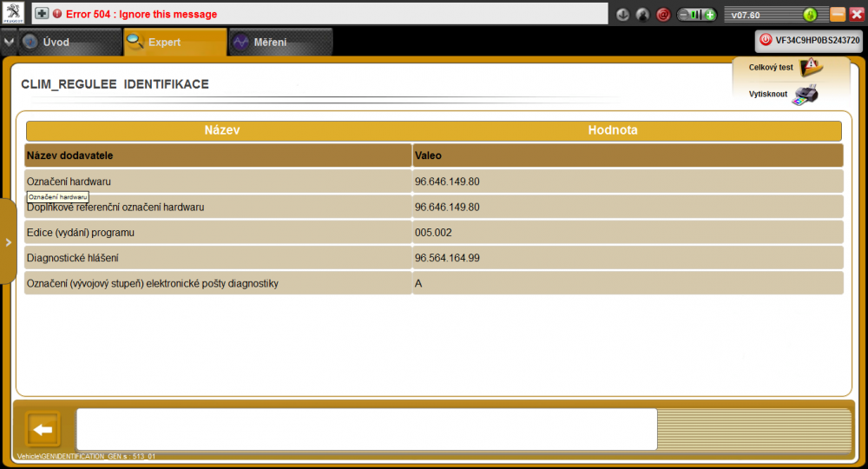Select the Diagnostické hlášení row
The image size is (868, 469).
[434, 258]
